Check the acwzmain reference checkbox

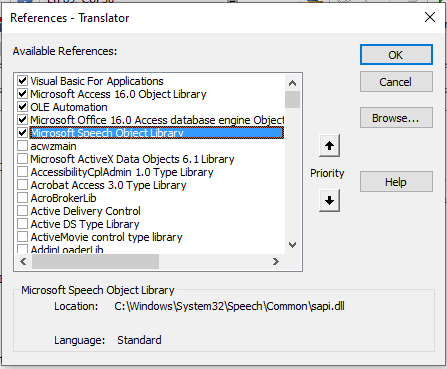point(22,146)
